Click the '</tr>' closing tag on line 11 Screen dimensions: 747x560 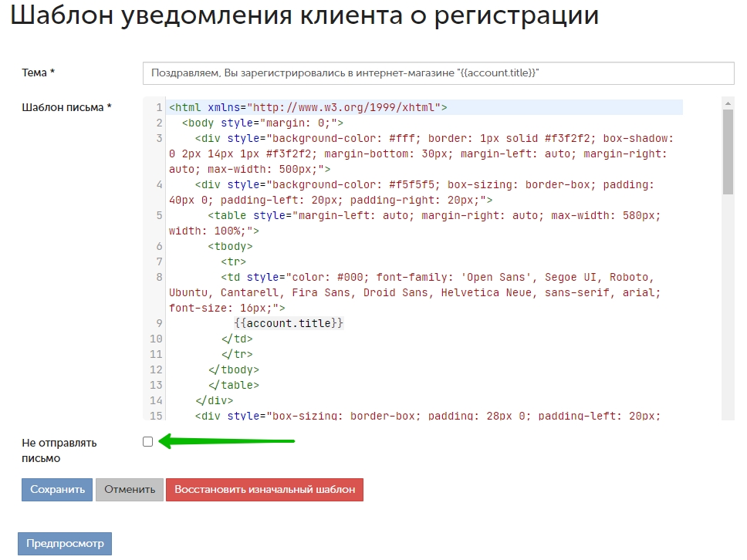tap(237, 354)
